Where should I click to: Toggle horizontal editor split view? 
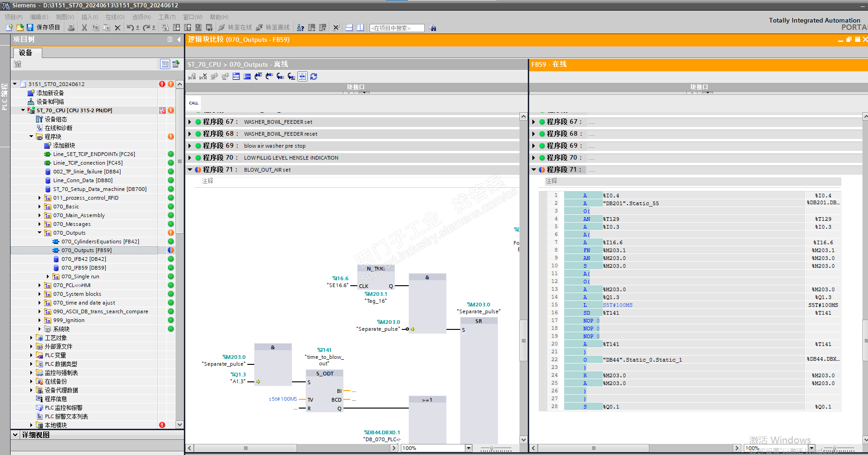tap(349, 28)
